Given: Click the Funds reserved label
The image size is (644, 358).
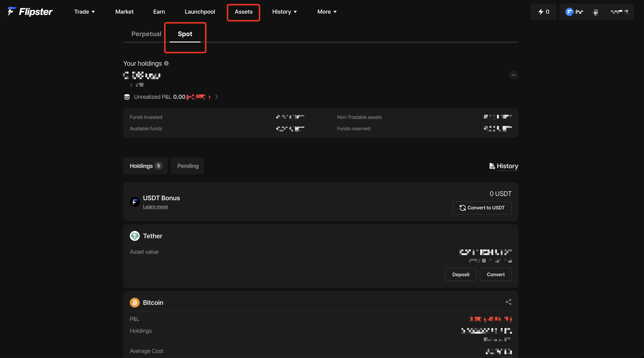Looking at the screenshot, I should point(354,129).
